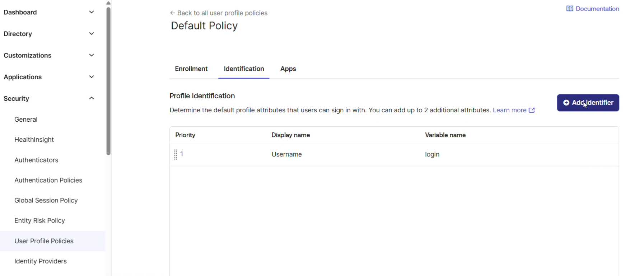The width and height of the screenshot is (644, 276).
Task: Open the Learn more link
Action: coord(509,110)
